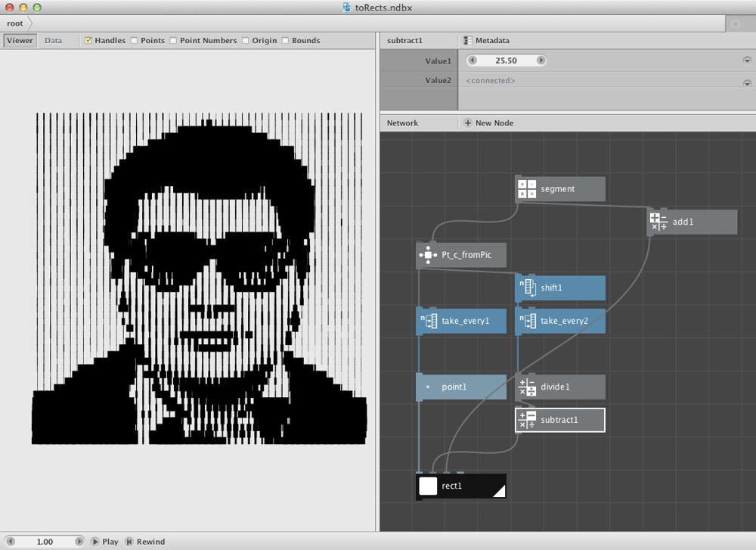Click the Rewind icon
Viewport: 756px width, 550px height.
tap(129, 542)
